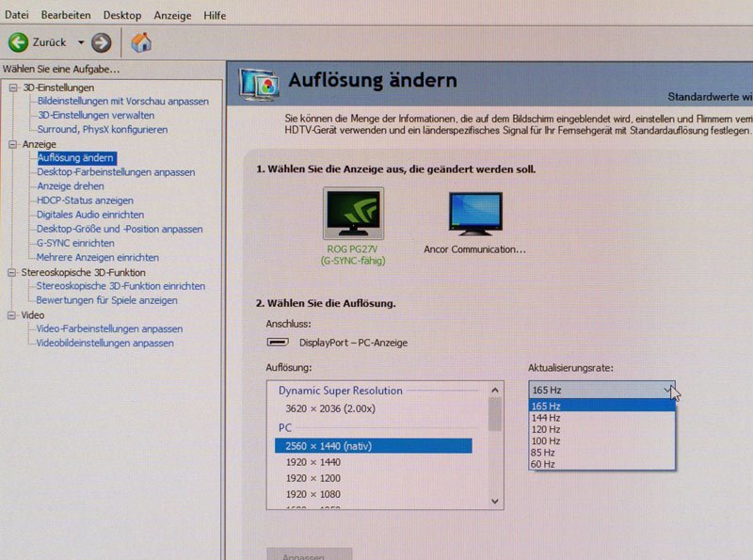
Task: Choose 144 Hz refresh rate
Action: tap(601, 417)
